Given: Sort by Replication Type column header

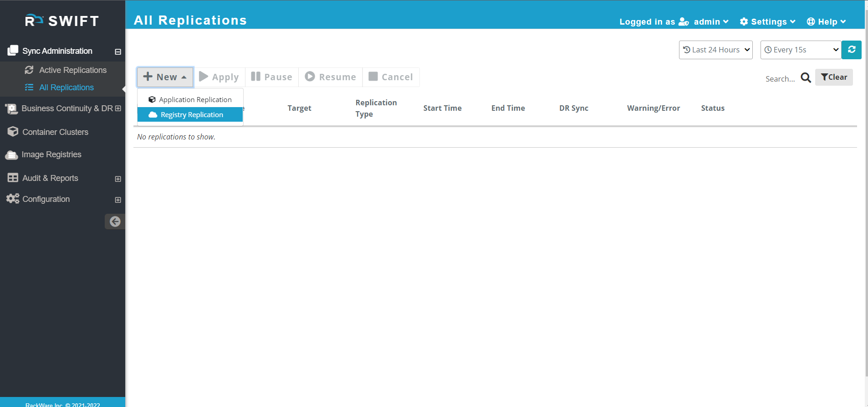Looking at the screenshot, I should point(376,108).
